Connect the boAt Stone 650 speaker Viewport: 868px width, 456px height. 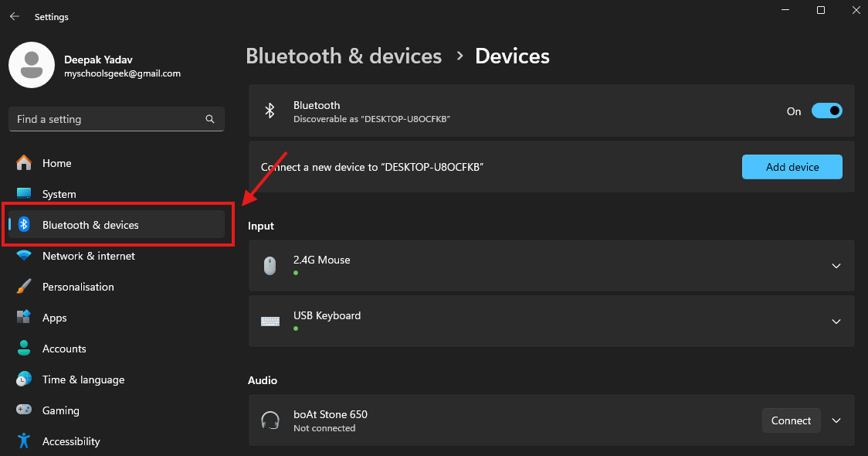(x=791, y=420)
